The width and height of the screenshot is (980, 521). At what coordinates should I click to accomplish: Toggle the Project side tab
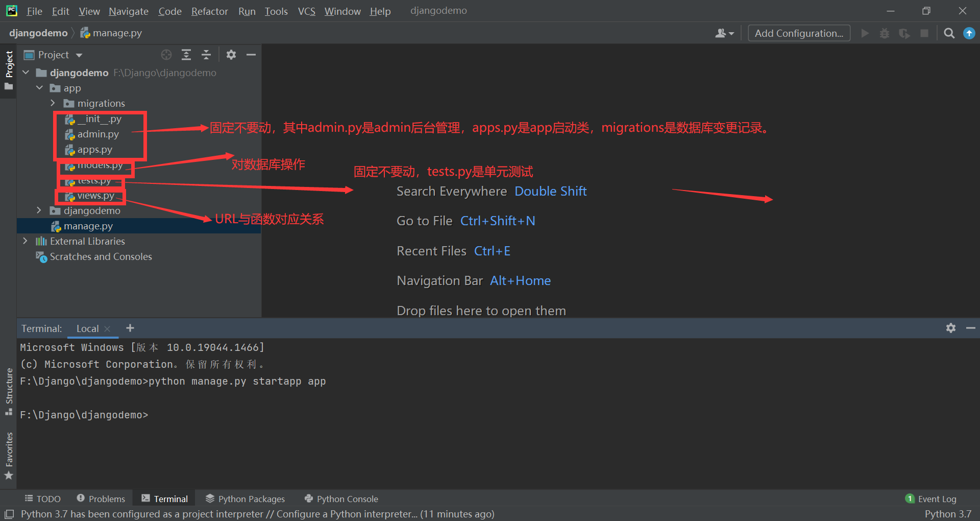[9, 70]
